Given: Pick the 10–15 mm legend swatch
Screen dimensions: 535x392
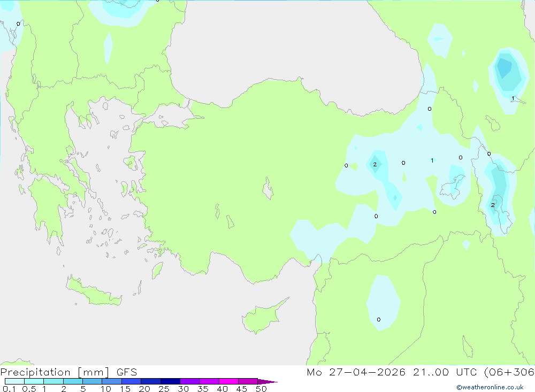Looking at the screenshot, I should click(x=112, y=381).
